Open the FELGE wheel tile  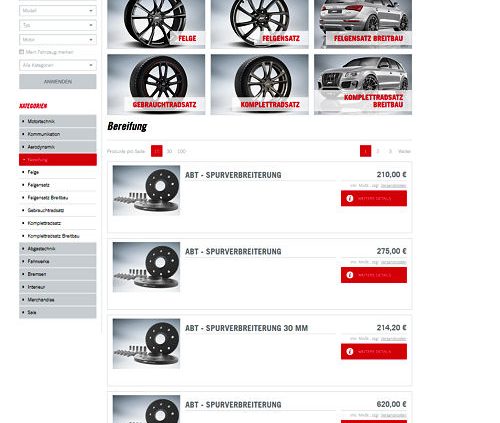pos(156,24)
